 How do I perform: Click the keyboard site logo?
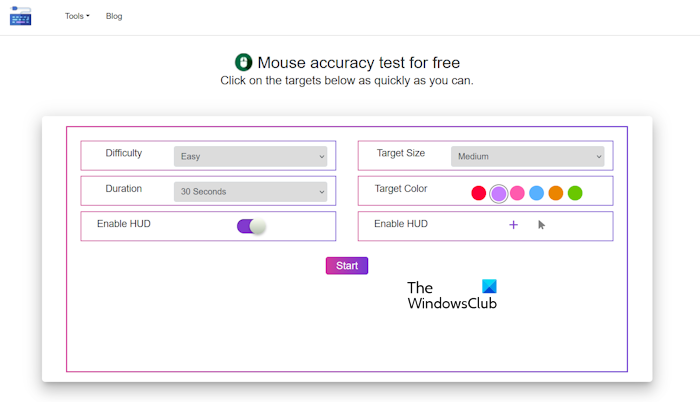pos(21,16)
